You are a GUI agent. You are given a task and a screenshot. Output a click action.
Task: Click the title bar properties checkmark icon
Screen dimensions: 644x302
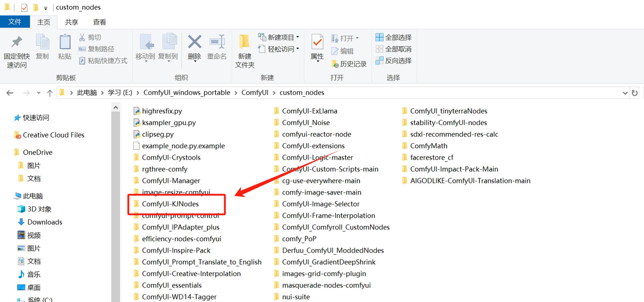click(x=24, y=7)
